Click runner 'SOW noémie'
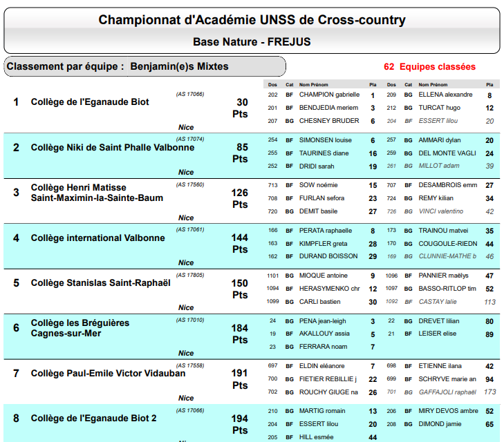Image resolution: width=504 pixels, height=442 pixels. (x=318, y=185)
